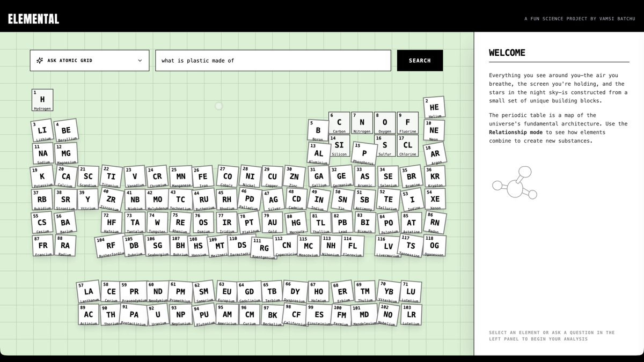
Task: Select the Lead (PB) element tile
Action: pos(342,223)
